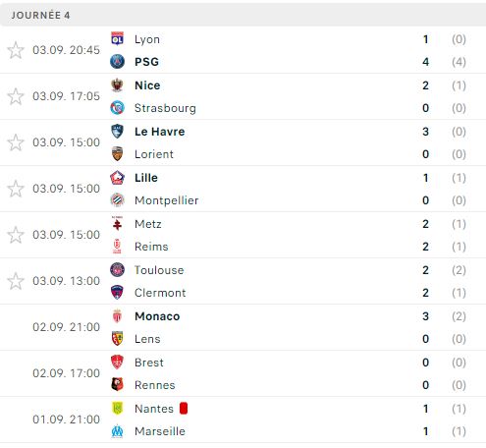The image size is (486, 448).
Task: Star the Lyon vs PSG match
Action: pos(16,50)
